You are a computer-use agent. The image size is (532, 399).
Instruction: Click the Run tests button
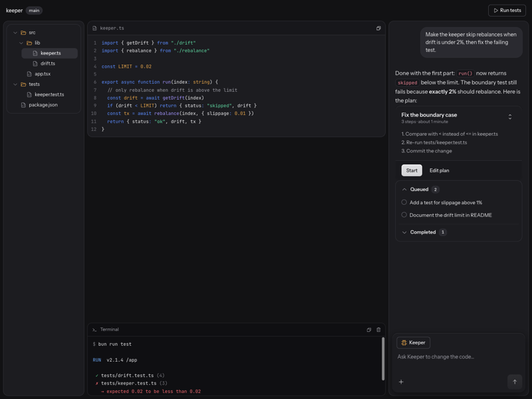point(507,11)
